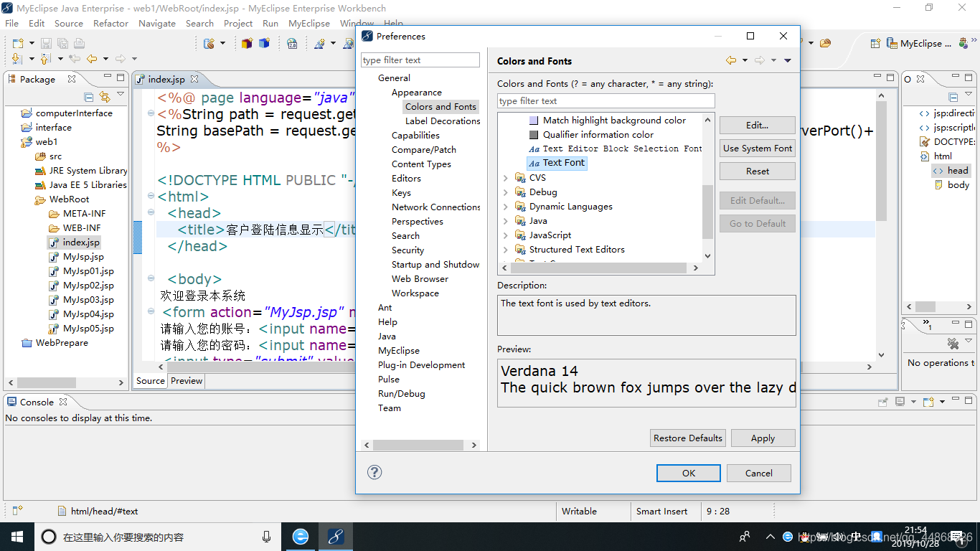
Task: Click the open folder icon near right toolbar
Action: point(825,44)
